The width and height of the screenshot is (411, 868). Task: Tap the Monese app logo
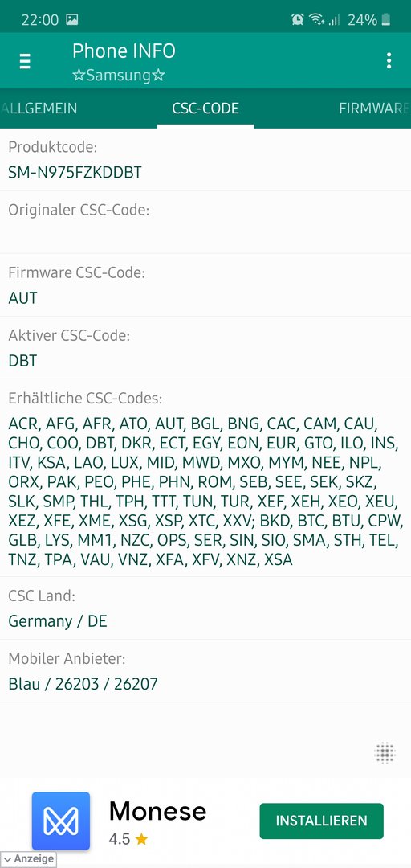click(x=61, y=821)
